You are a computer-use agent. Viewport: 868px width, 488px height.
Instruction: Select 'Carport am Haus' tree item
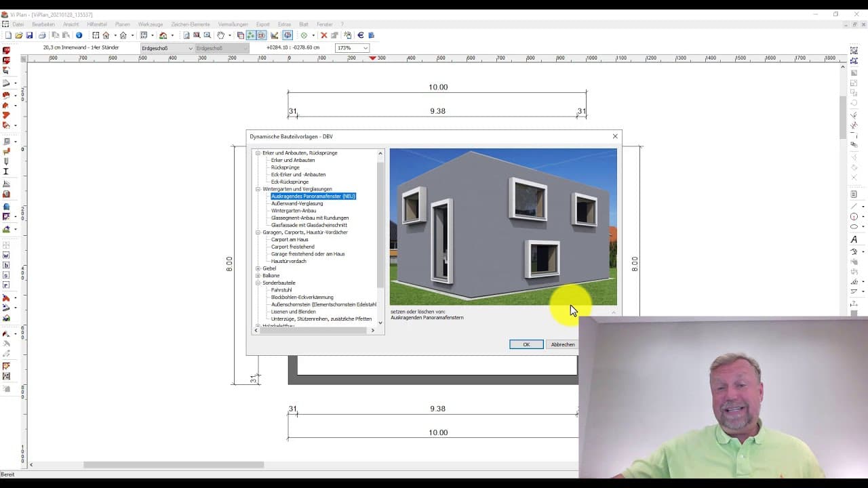pyautogui.click(x=290, y=240)
